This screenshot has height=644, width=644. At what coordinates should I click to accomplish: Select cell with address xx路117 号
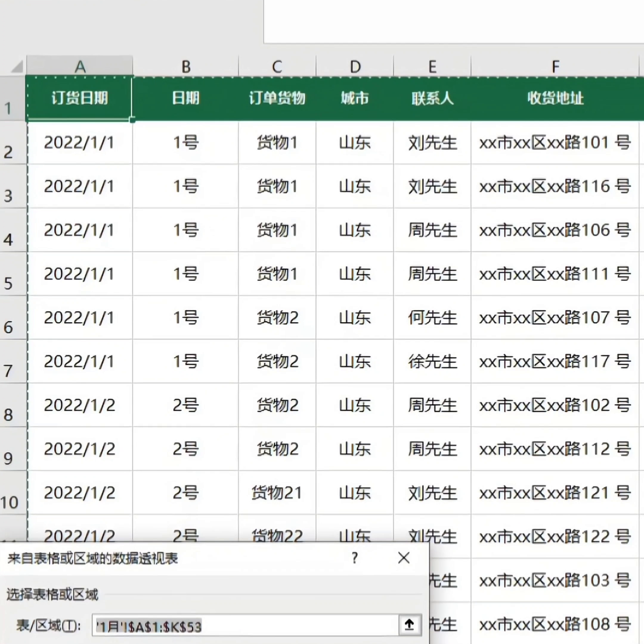coord(555,361)
